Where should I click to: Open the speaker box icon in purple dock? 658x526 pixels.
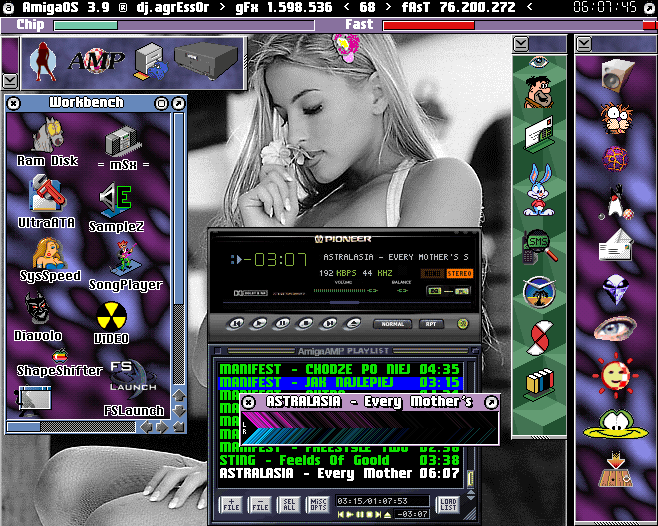pos(617,76)
